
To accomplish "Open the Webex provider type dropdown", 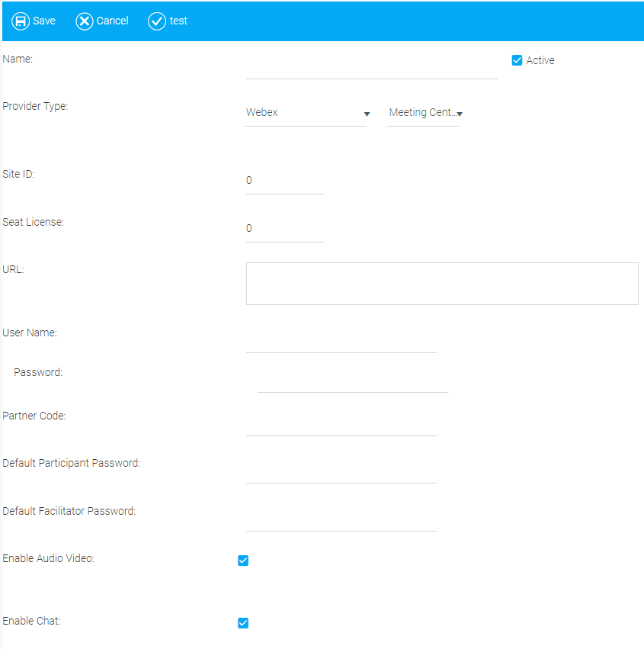I will (305, 113).
